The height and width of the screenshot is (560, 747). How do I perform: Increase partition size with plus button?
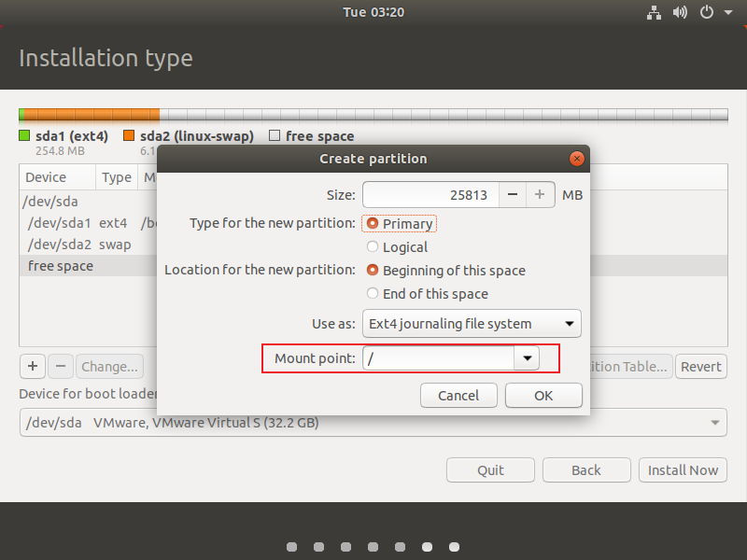[540, 195]
